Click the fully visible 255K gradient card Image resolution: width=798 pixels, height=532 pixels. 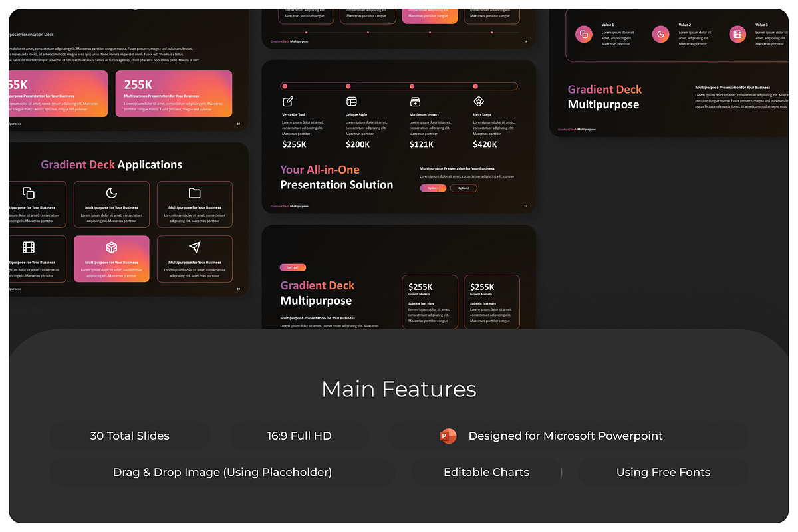(174, 94)
